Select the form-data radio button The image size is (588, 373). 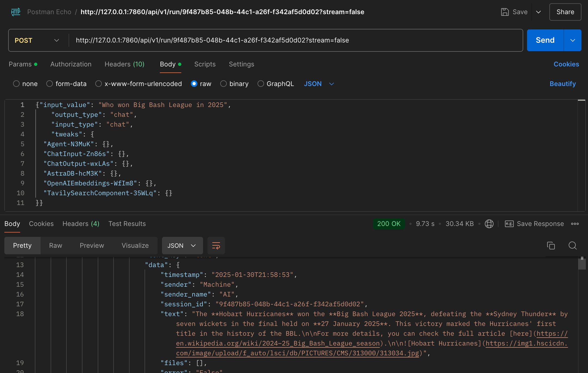tap(49, 84)
